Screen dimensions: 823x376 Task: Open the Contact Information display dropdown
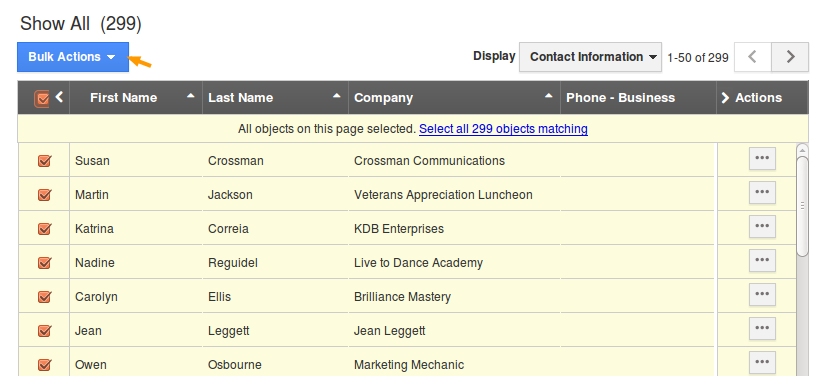[590, 57]
